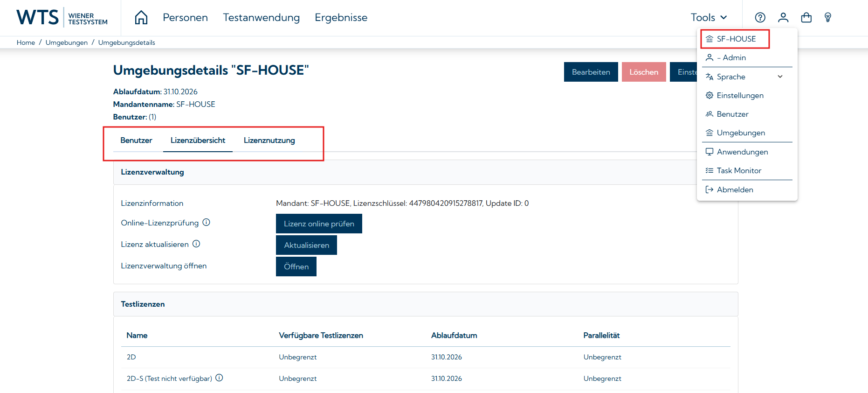Click the lightbulb tips icon
Image resolution: width=868 pixels, height=393 pixels.
[x=828, y=18]
